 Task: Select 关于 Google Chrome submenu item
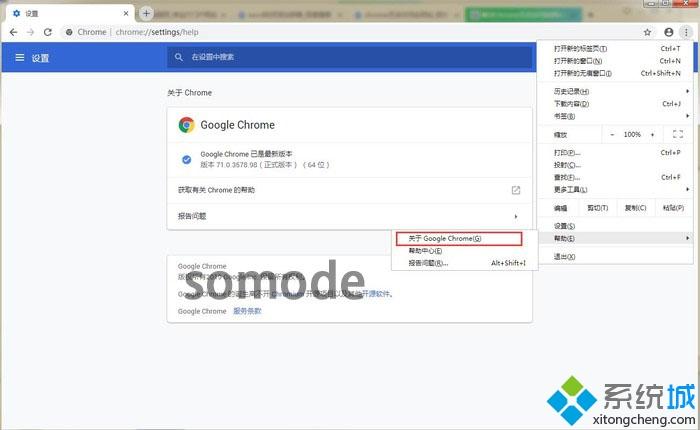pos(459,238)
